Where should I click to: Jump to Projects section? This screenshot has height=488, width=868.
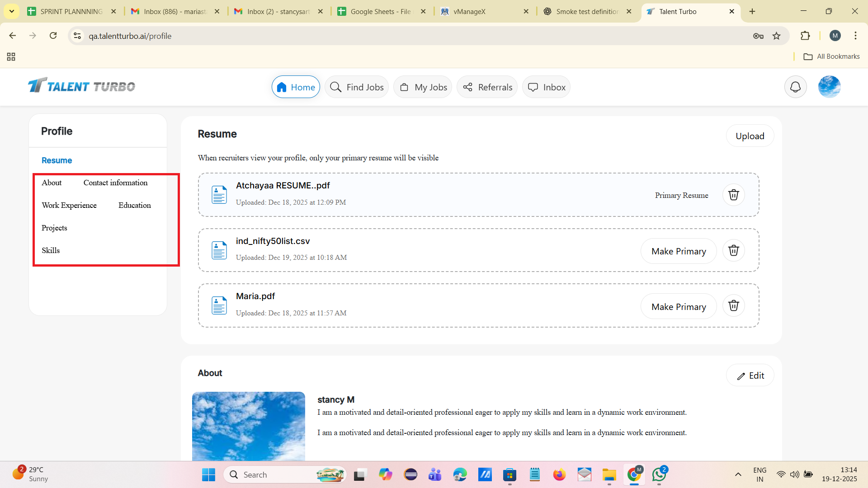54,228
